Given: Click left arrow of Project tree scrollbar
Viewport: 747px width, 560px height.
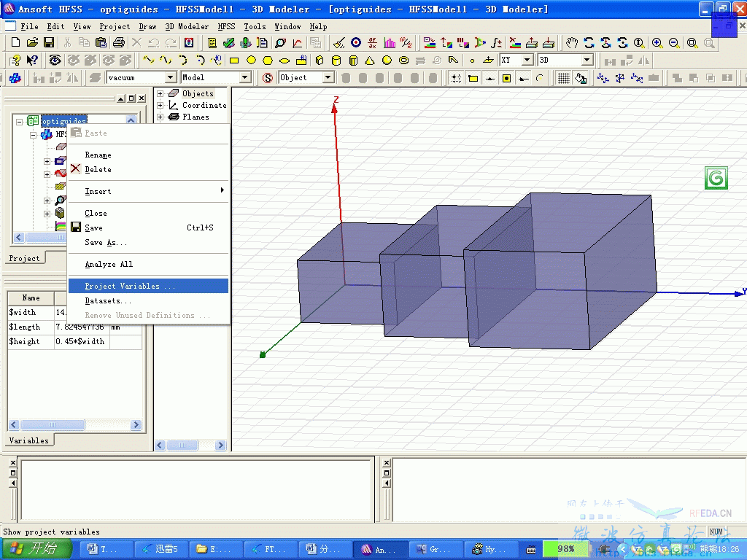Looking at the screenshot, I should (19, 237).
